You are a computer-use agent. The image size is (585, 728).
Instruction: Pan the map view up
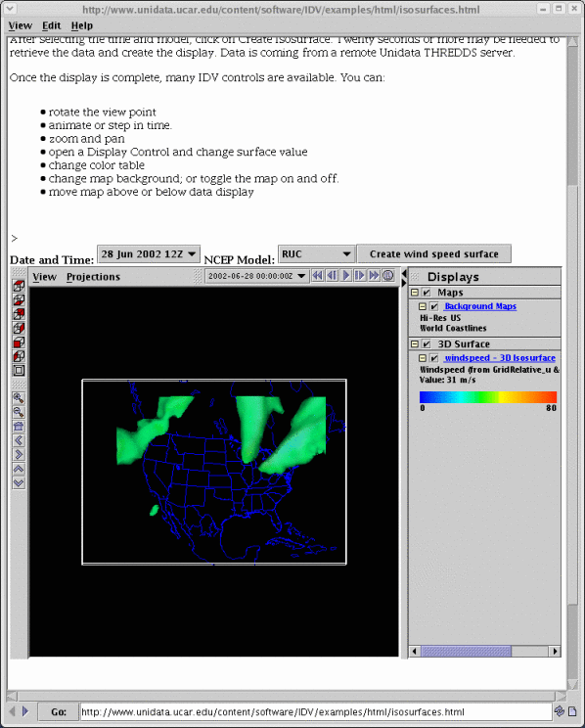pos(19,469)
